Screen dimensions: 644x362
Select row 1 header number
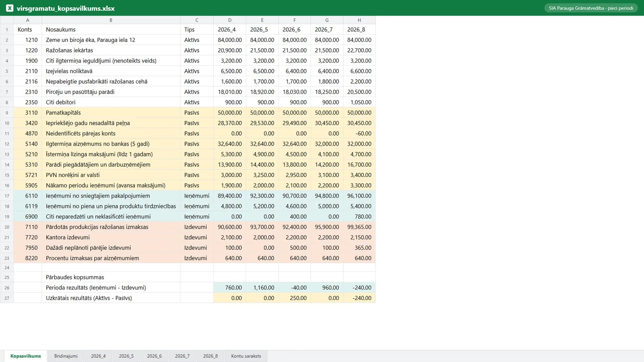pyautogui.click(x=7, y=29)
